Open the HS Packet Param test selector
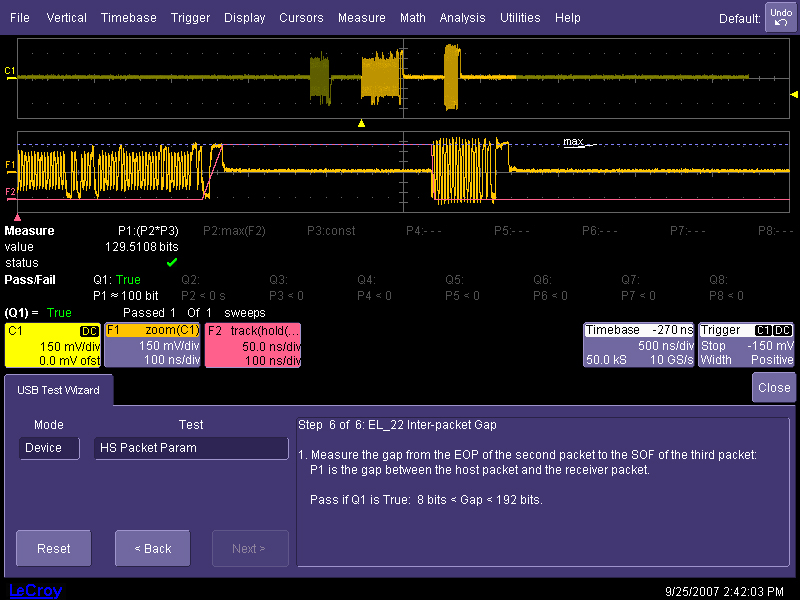Screen dimensions: 800x600 pos(191,449)
